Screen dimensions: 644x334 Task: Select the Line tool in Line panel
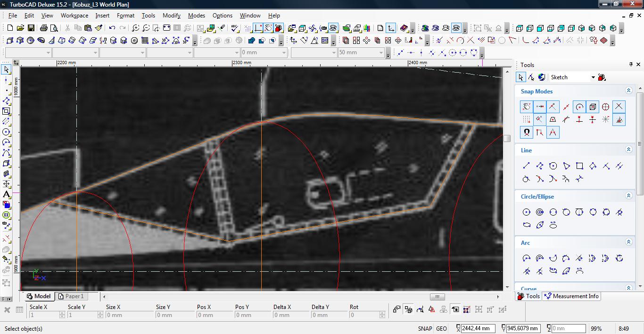coord(527,166)
